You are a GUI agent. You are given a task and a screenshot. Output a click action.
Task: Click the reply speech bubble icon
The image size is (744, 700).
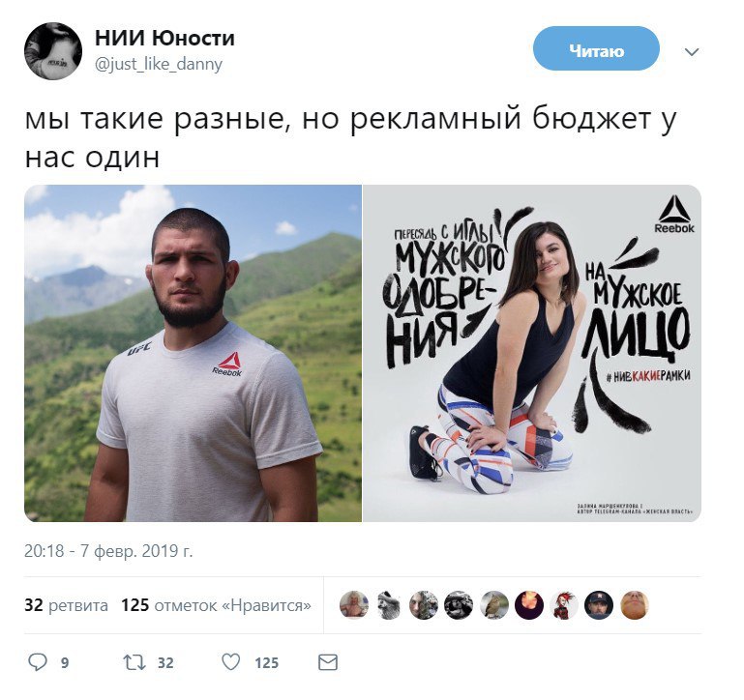(x=38, y=662)
